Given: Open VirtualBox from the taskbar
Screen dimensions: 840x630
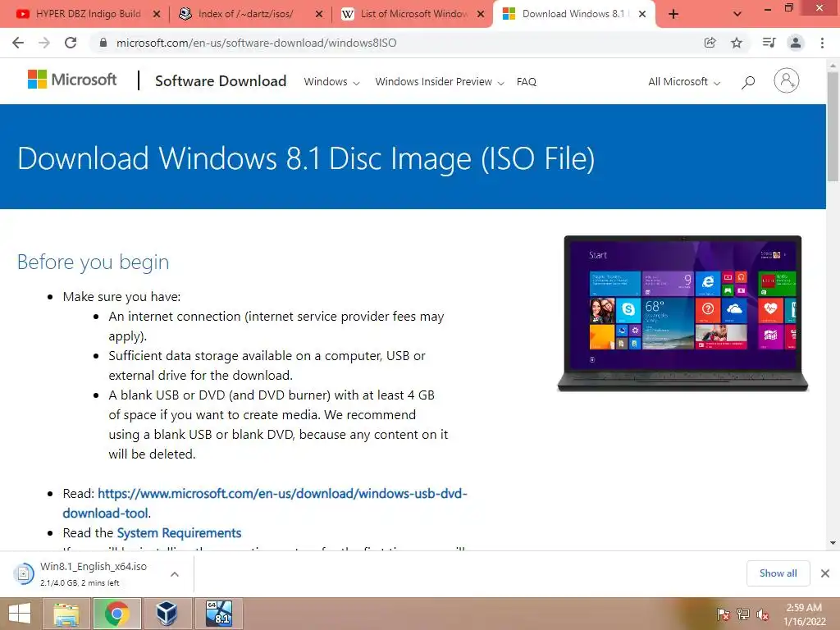Looking at the screenshot, I should pos(167,614).
